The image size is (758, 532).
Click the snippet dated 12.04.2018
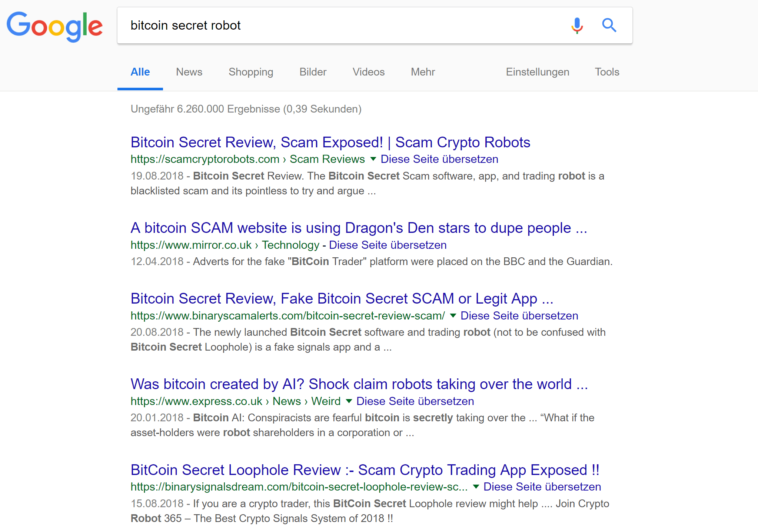pos(372,262)
